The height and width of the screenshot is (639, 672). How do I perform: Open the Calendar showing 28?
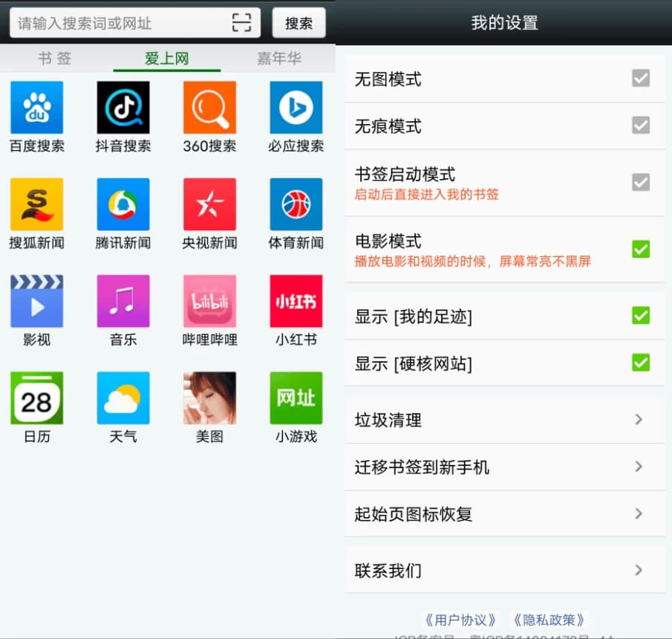36,398
